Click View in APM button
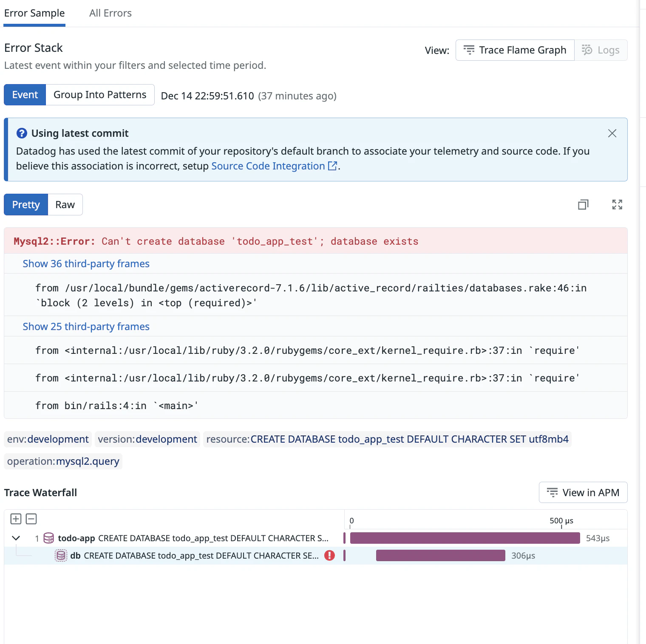 click(x=583, y=492)
